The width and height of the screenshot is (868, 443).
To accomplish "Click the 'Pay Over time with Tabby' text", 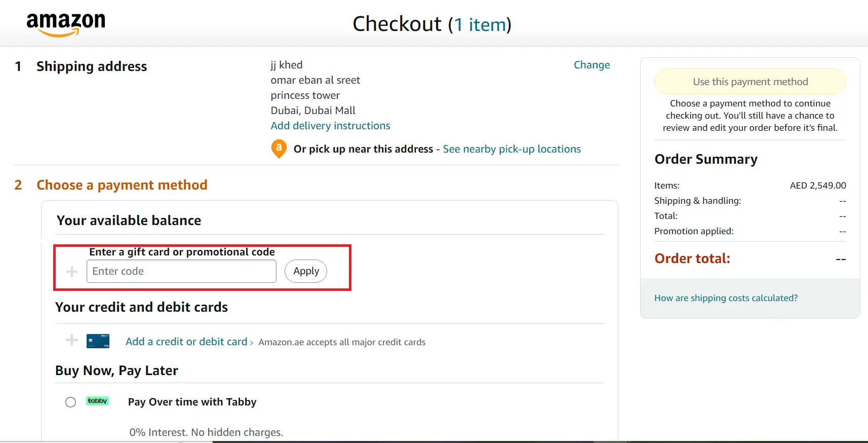I will 192,402.
